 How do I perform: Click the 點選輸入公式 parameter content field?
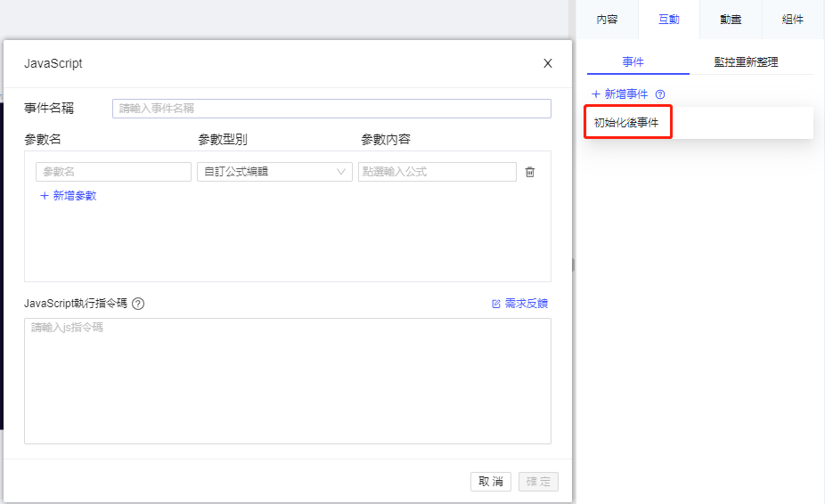[437, 172]
